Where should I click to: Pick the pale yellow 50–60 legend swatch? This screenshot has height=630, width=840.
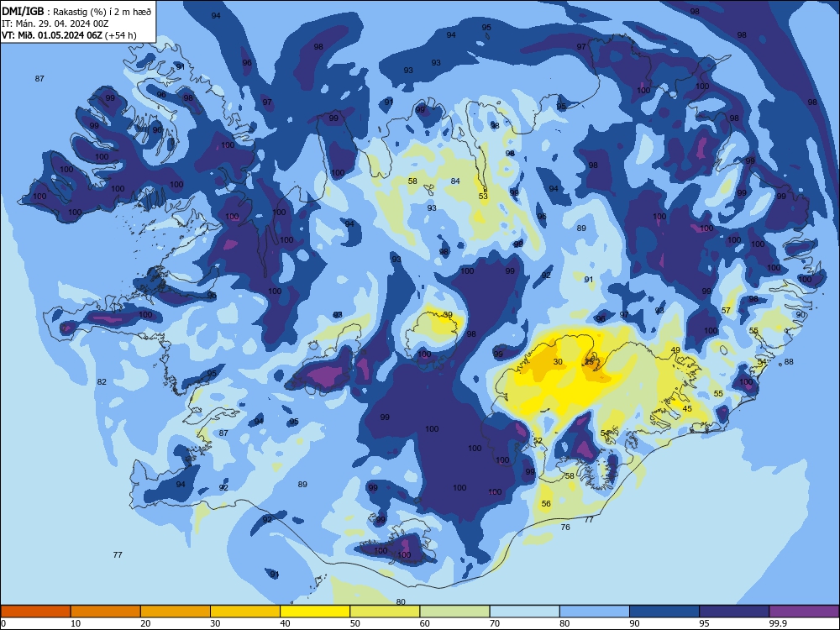[385, 612]
